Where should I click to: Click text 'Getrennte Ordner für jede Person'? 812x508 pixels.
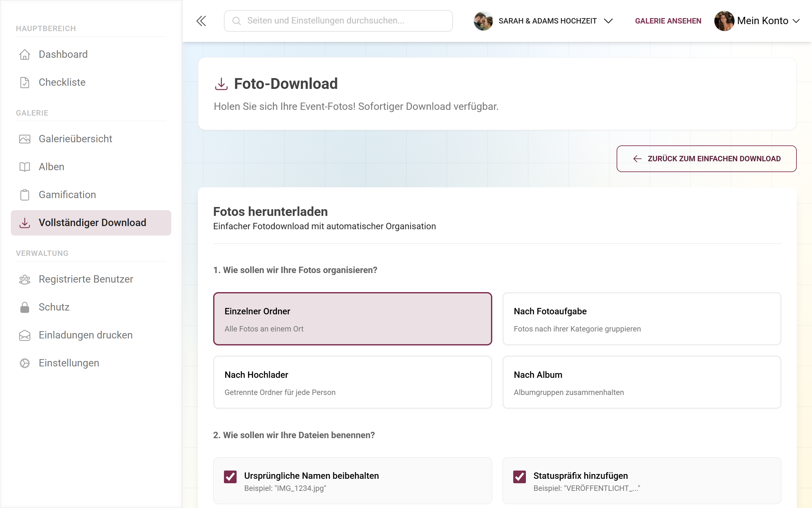pyautogui.click(x=280, y=392)
